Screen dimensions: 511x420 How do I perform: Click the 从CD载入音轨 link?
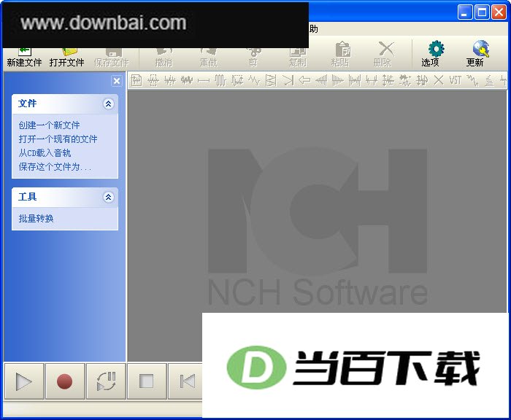[x=45, y=153]
